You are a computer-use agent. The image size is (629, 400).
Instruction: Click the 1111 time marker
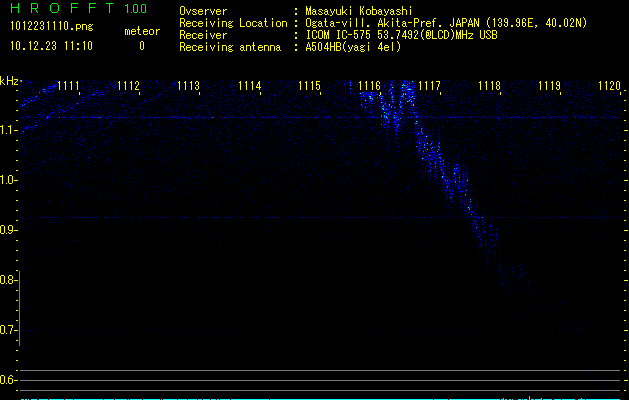tap(69, 87)
